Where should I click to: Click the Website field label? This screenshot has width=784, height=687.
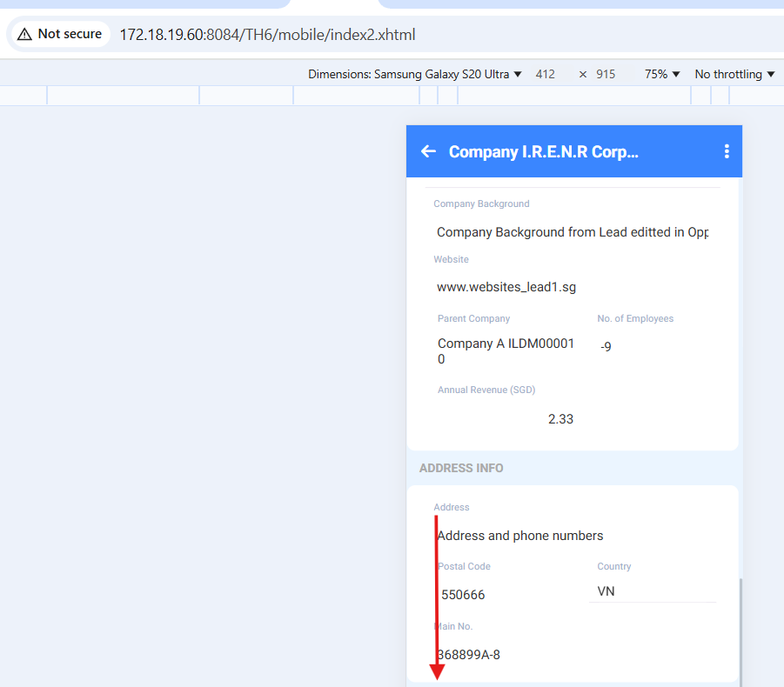point(451,259)
